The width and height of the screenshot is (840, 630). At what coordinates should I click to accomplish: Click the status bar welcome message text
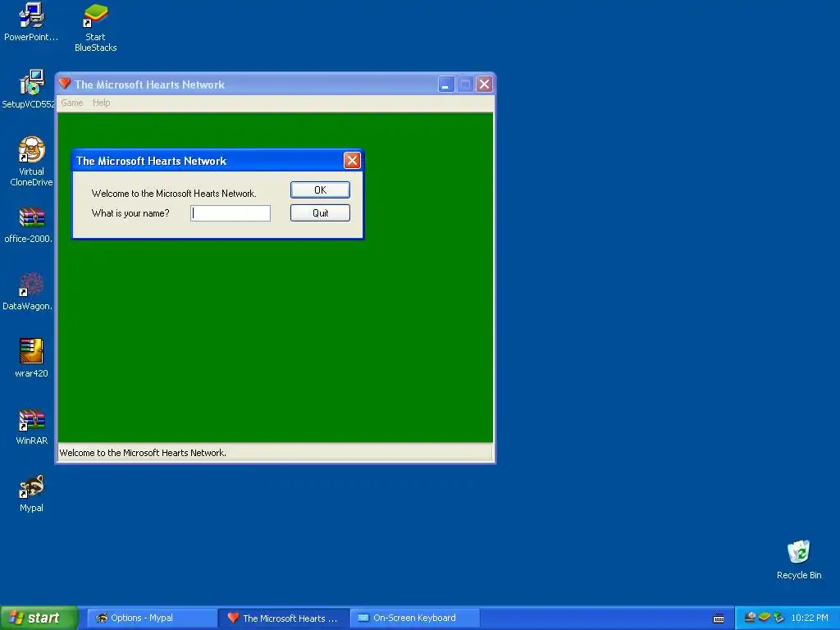(x=143, y=453)
